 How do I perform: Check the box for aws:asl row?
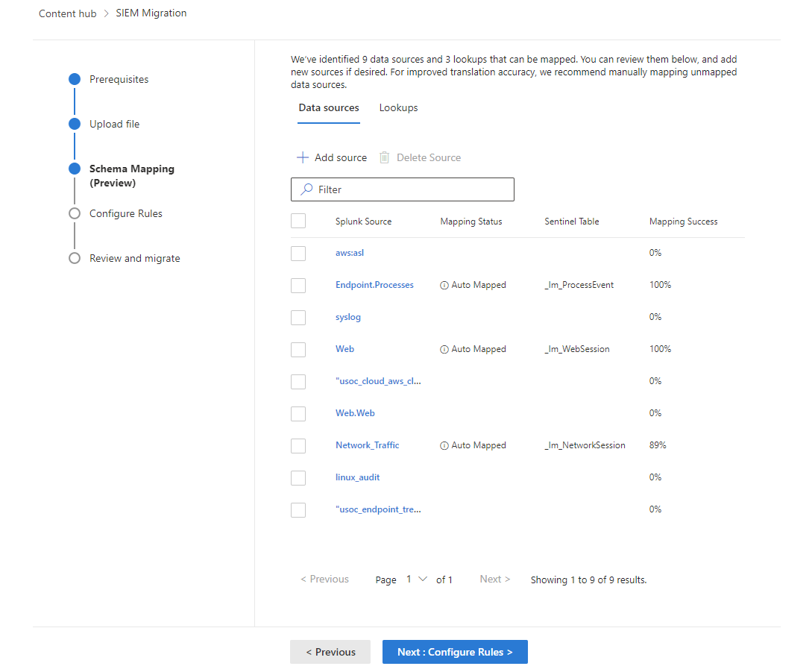click(298, 254)
